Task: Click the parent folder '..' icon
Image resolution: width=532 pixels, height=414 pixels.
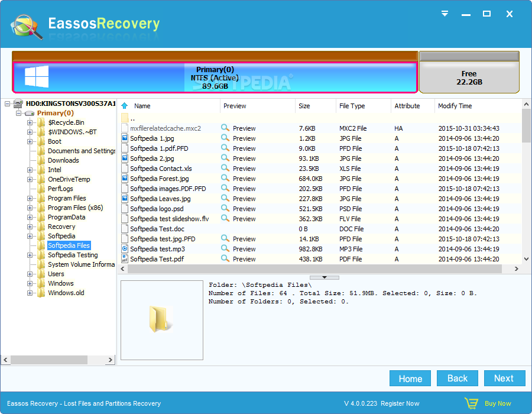Action: [x=125, y=118]
